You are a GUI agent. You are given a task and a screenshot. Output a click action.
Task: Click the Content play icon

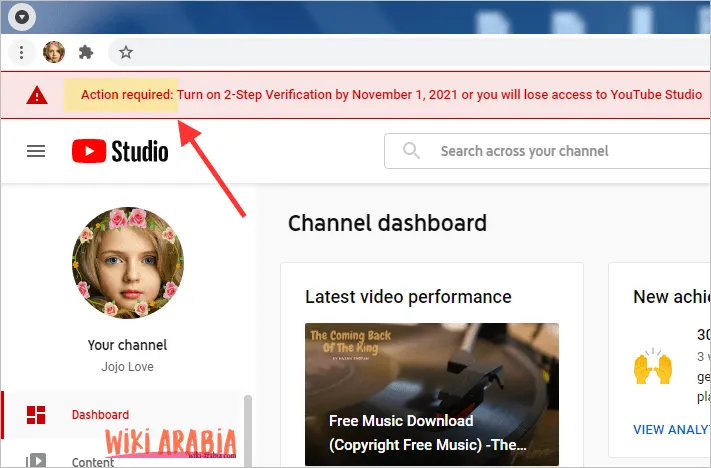36,461
